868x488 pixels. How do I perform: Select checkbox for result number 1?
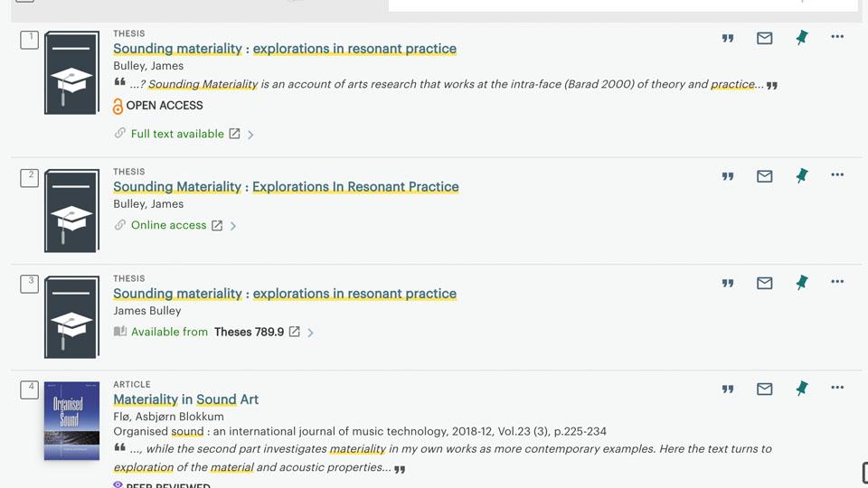(x=30, y=41)
